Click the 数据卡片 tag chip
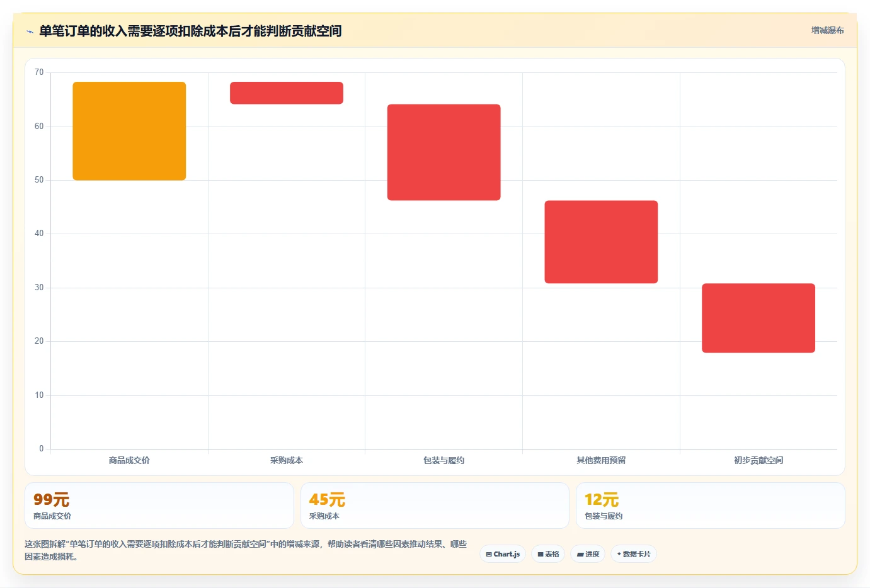Image resolution: width=870 pixels, height=588 pixels. [634, 554]
